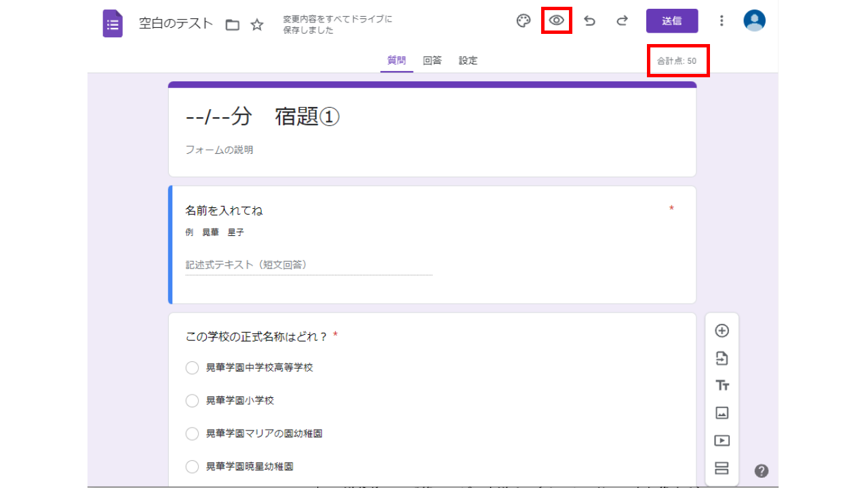Open the theme customization palette icon

pos(523,21)
